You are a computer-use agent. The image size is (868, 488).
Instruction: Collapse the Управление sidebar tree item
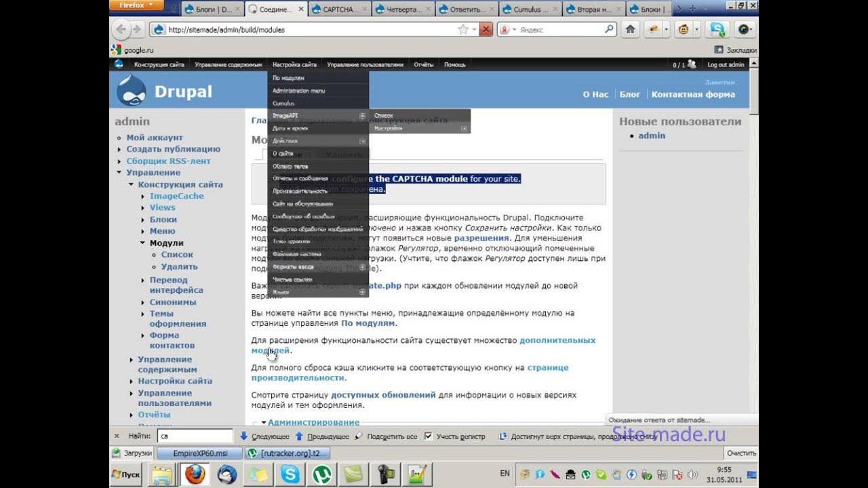point(119,173)
